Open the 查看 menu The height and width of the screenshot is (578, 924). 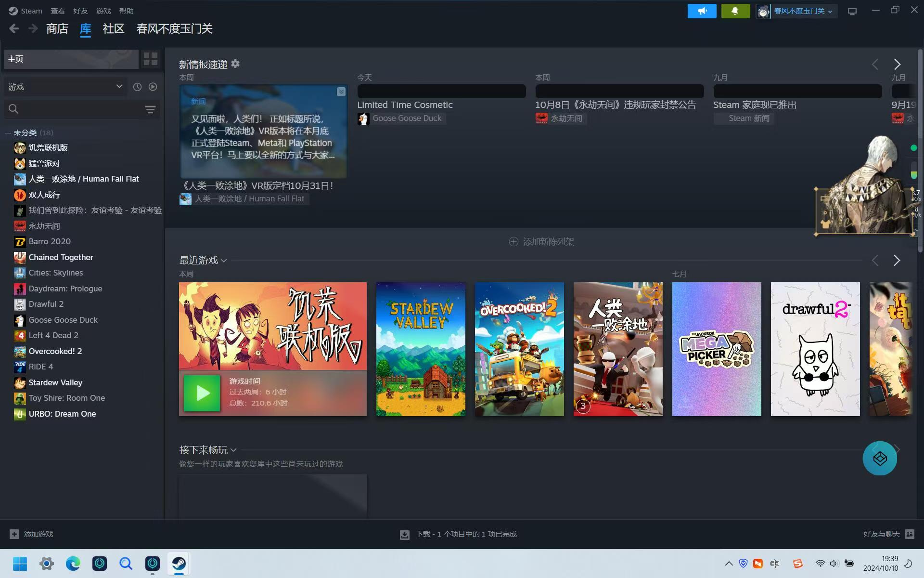(58, 11)
